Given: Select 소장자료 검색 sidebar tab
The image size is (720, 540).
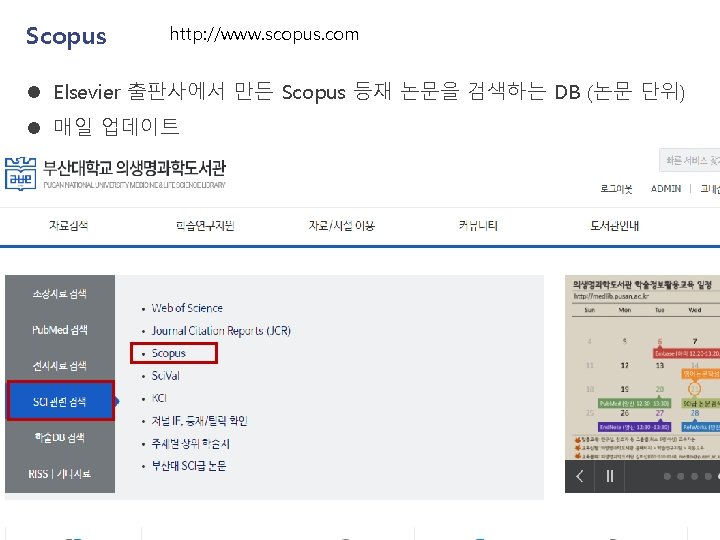Looking at the screenshot, I should coord(60,293).
